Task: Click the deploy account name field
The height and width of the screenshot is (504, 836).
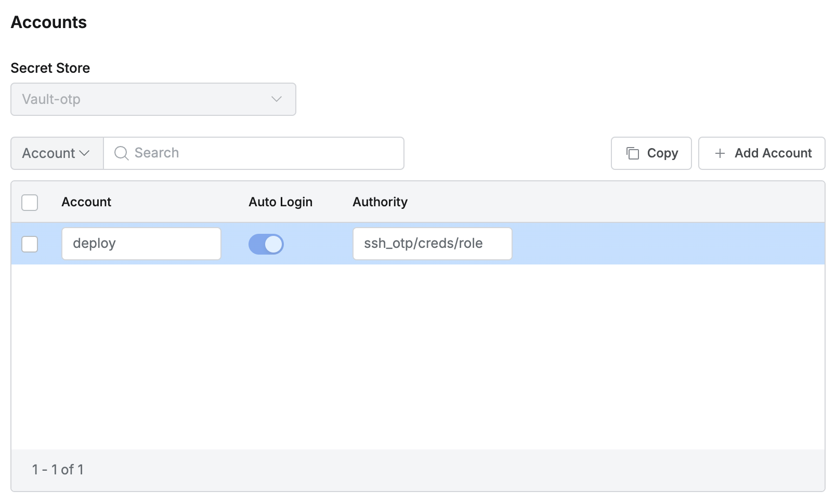Action: tap(141, 244)
